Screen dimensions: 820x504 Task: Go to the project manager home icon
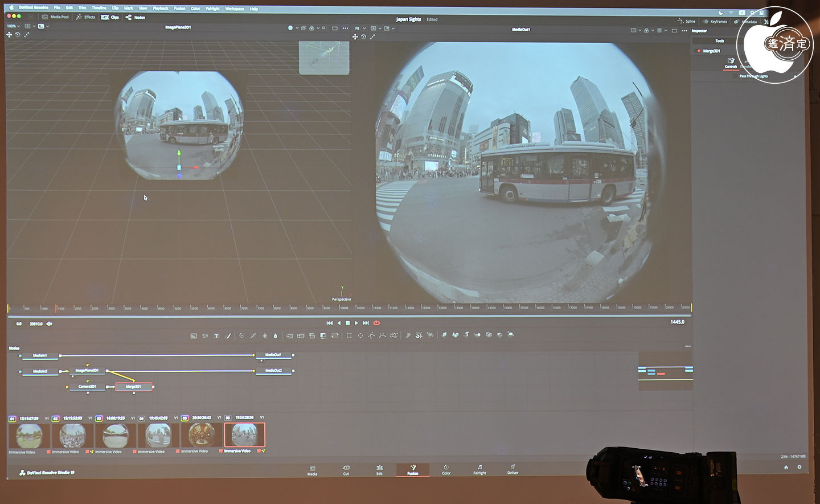(786, 467)
